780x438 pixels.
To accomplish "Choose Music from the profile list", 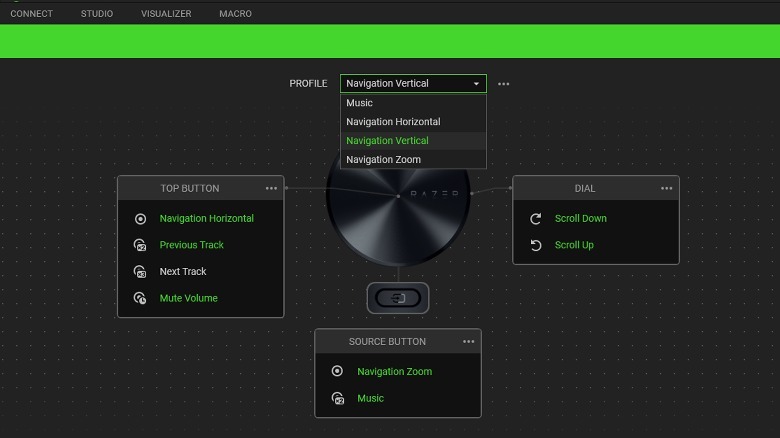I will coord(360,103).
